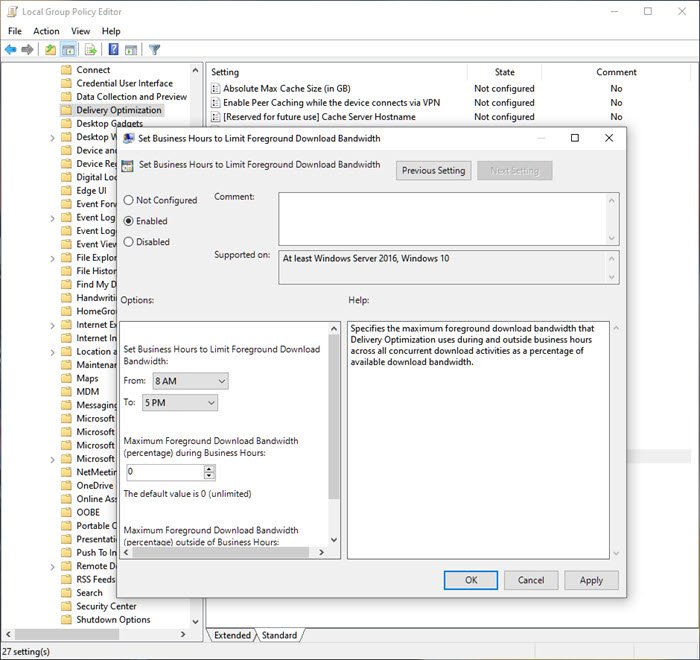Click the Local Group Policy Editor title icon
The height and width of the screenshot is (660, 700).
12,12
